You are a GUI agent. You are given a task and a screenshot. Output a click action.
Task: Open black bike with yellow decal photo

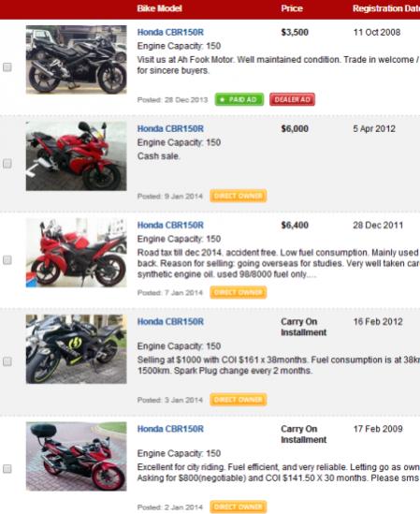pos(77,349)
